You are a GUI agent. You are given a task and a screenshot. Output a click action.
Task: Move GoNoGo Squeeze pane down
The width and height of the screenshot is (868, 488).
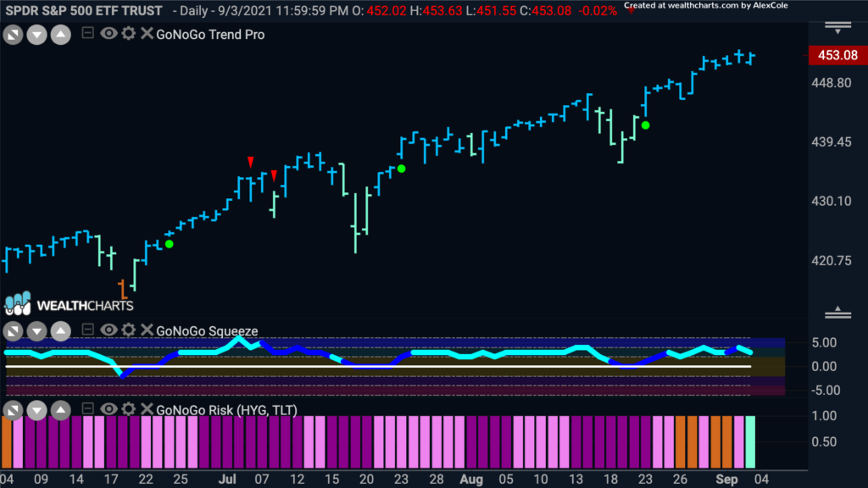[x=36, y=331]
